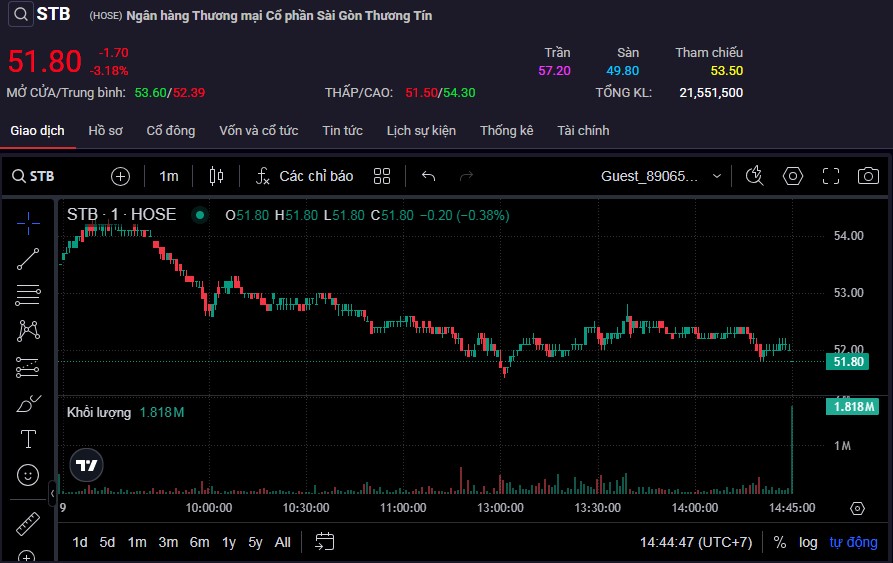
Task: Enter fullscreen chart mode
Action: [831, 176]
